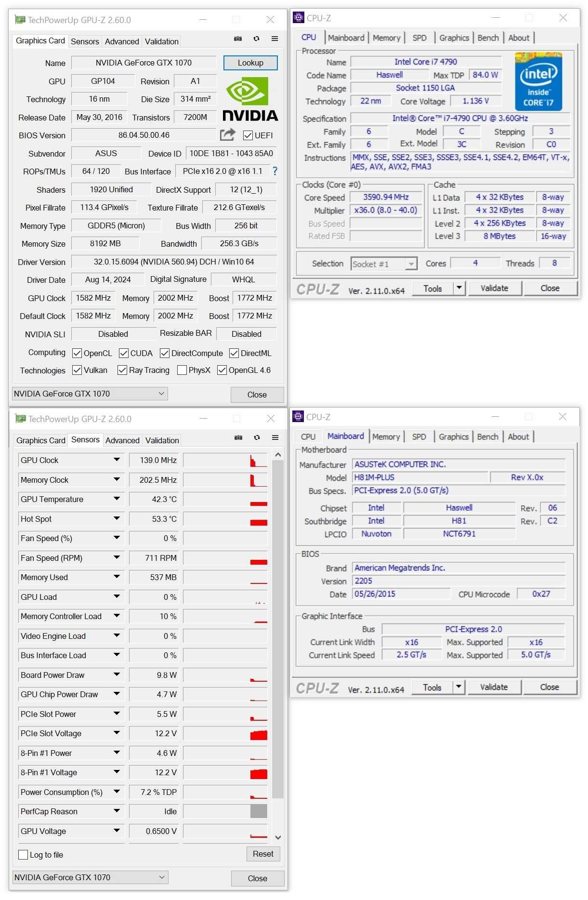This screenshot has height=900, width=588.
Task: Switch to Advanced tab in GPU-Z Graphics Card window
Action: 122,41
